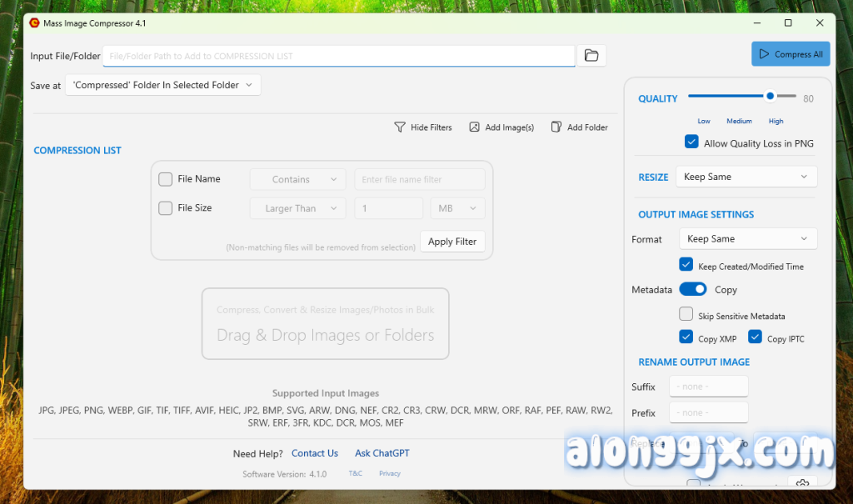Click the Quality slider handle

pyautogui.click(x=771, y=97)
